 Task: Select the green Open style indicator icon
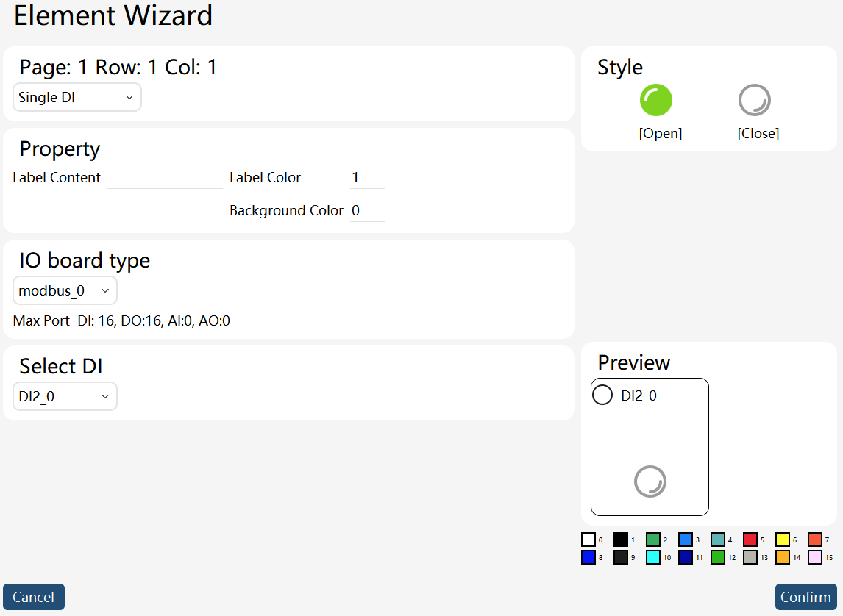point(656,101)
